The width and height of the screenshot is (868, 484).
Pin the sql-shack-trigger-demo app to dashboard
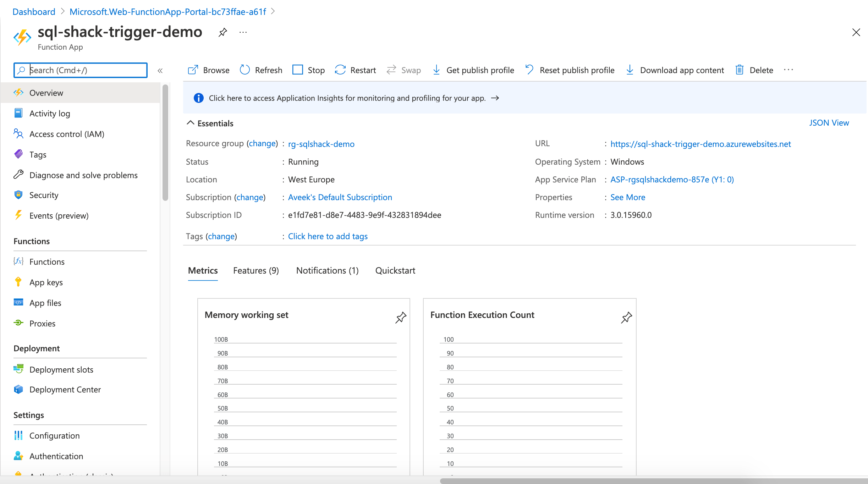(x=223, y=32)
